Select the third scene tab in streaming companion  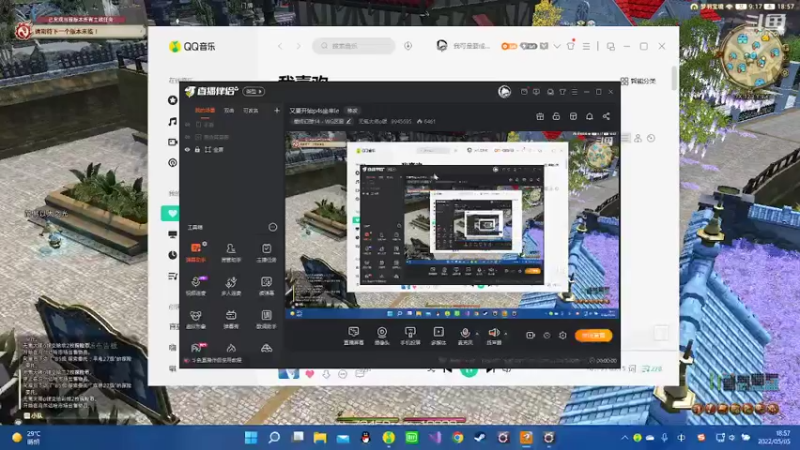[251, 110]
